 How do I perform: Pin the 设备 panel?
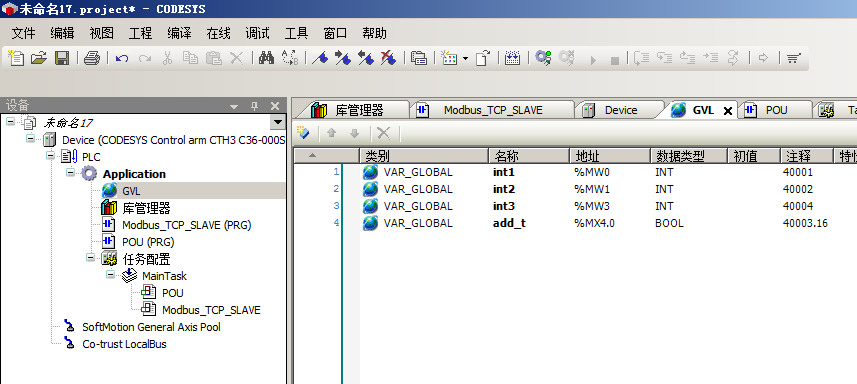tap(254, 107)
